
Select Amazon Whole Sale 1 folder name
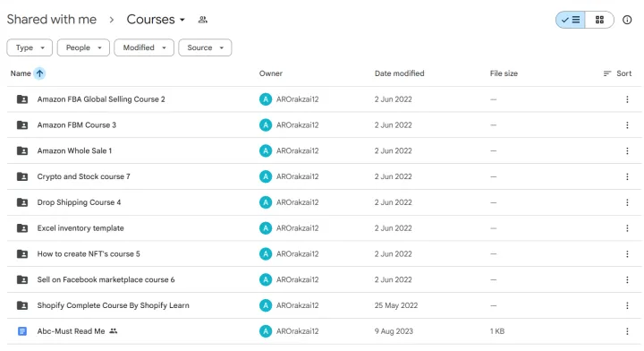74,150
